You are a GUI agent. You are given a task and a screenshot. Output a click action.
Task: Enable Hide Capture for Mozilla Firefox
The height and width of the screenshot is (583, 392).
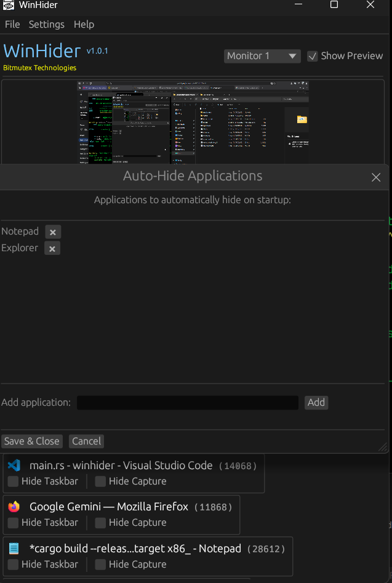tap(100, 522)
